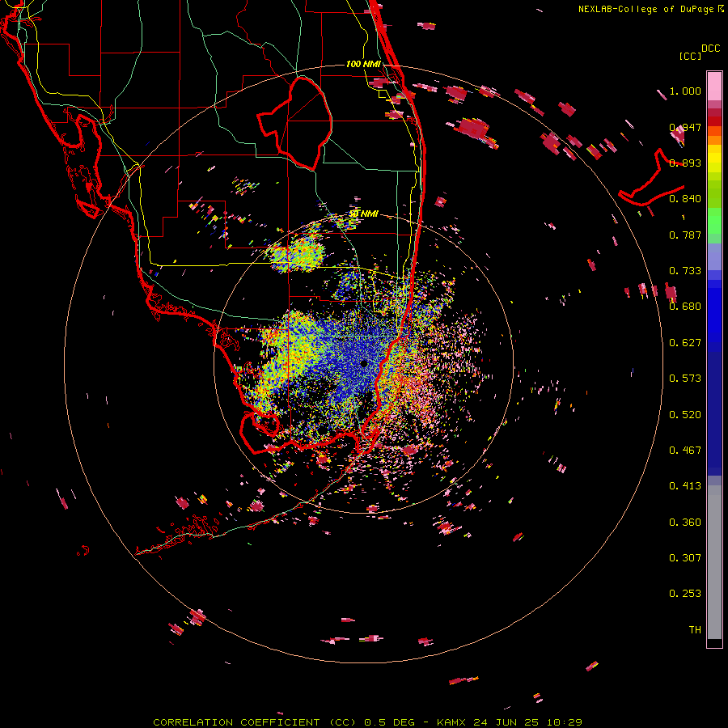The image size is (728, 728).
Task: Click the 0.680 scale value
Action: click(x=685, y=307)
